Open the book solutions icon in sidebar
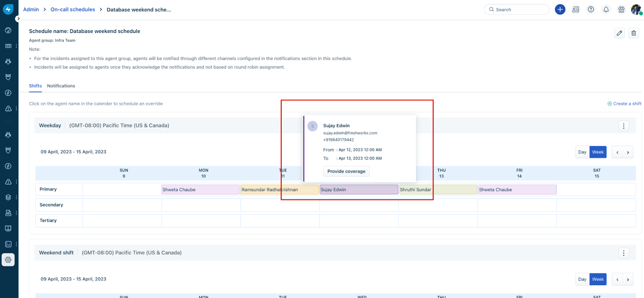The image size is (644, 298). coord(8,228)
